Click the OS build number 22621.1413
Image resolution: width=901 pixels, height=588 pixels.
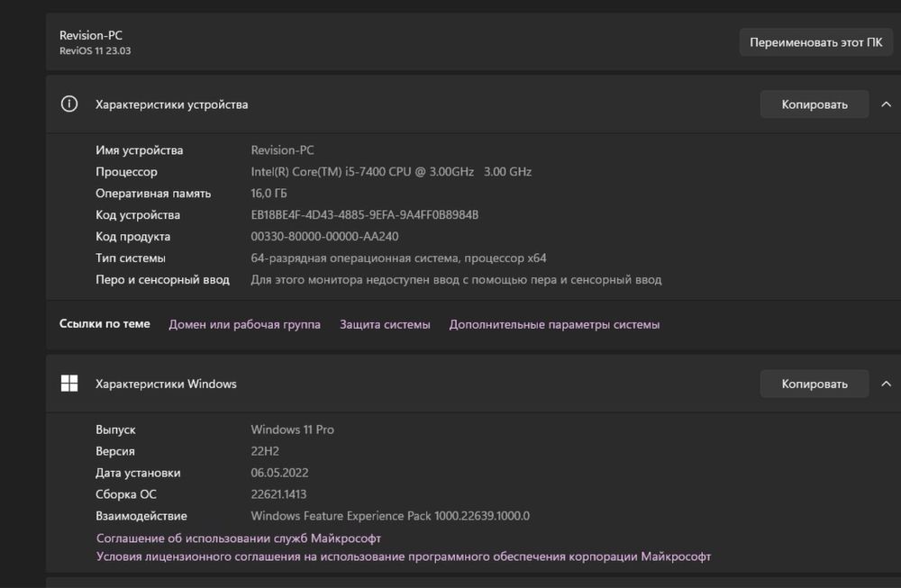pos(279,494)
